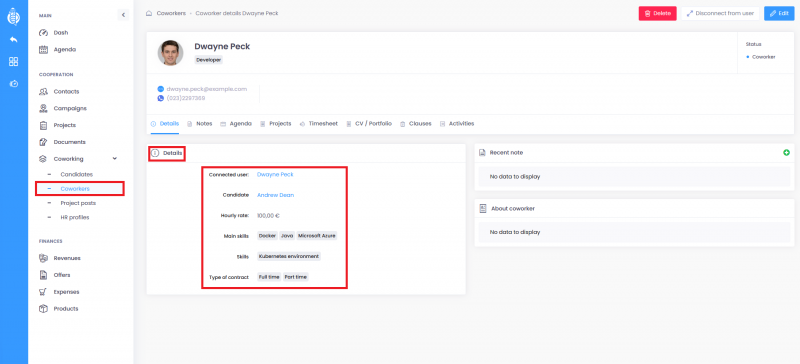Click the Disconnect from user button
The height and width of the screenshot is (364, 800).
pos(720,13)
